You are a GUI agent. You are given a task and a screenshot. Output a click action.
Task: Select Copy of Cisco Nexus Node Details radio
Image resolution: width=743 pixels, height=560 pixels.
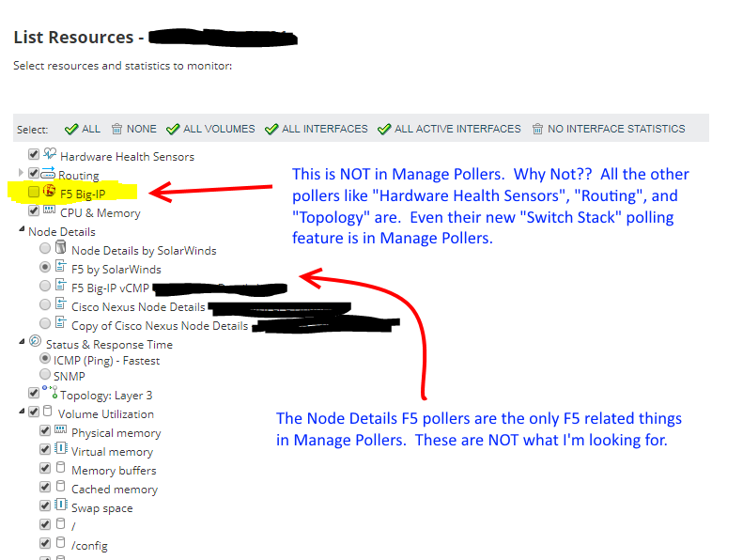coord(45,323)
